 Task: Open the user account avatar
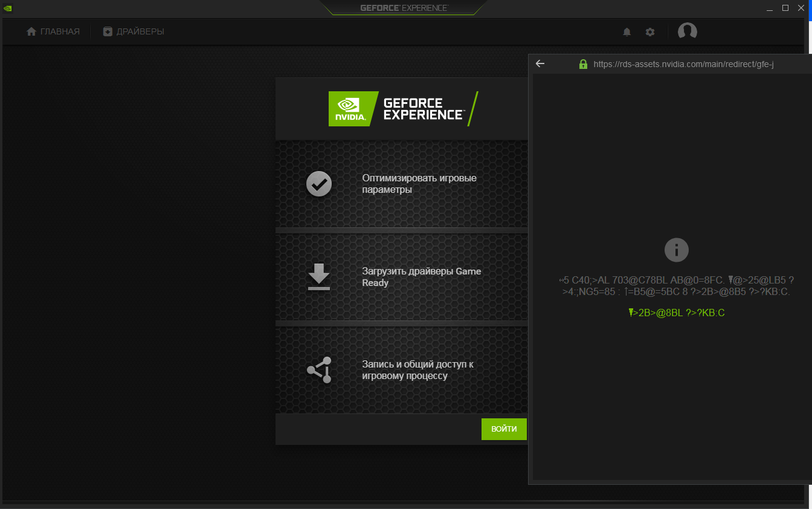[x=688, y=31]
